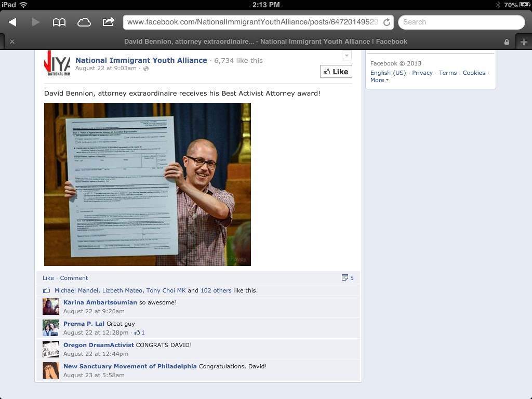Open the comments count icon showing 5
The width and height of the screenshot is (532, 399).
click(x=348, y=278)
